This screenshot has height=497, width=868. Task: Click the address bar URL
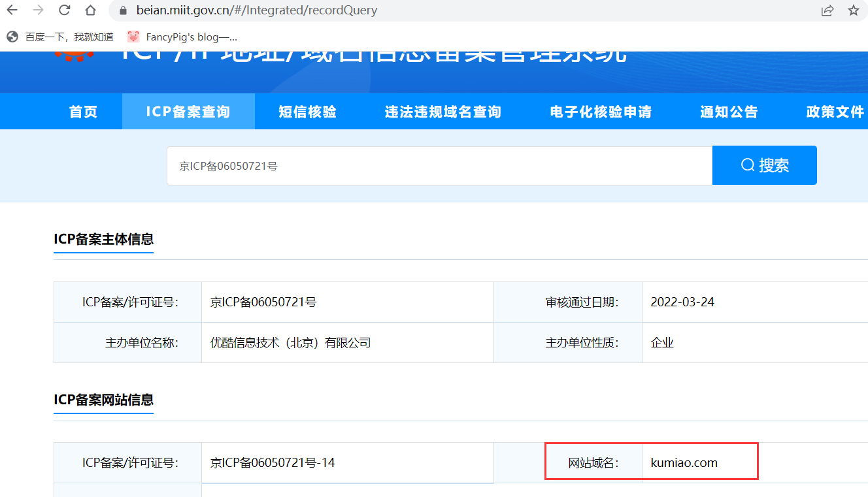[256, 10]
